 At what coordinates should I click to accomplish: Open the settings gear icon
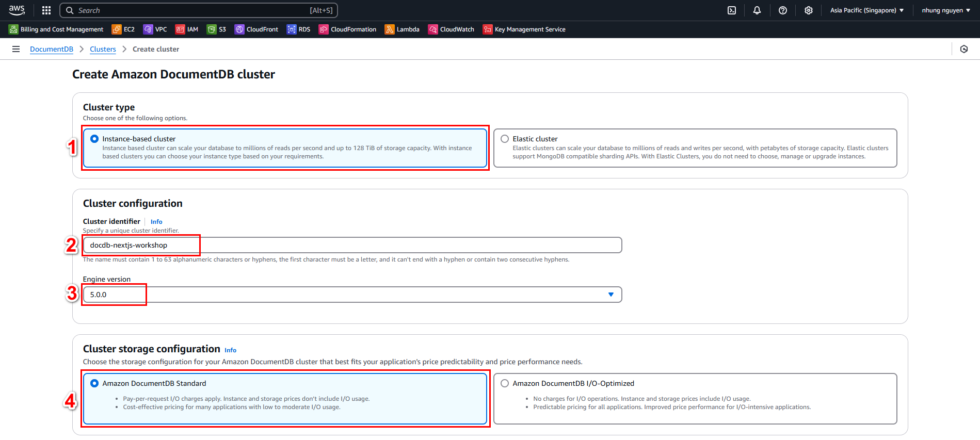tap(809, 10)
